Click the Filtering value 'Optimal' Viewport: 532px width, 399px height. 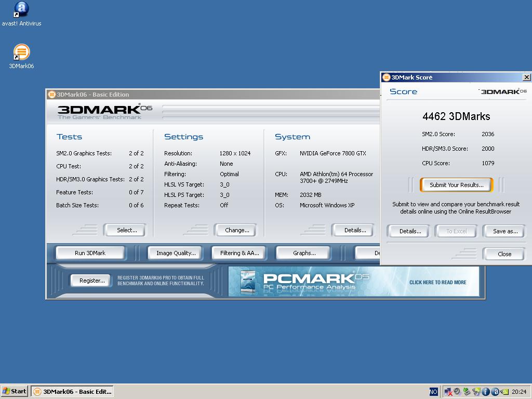(229, 174)
